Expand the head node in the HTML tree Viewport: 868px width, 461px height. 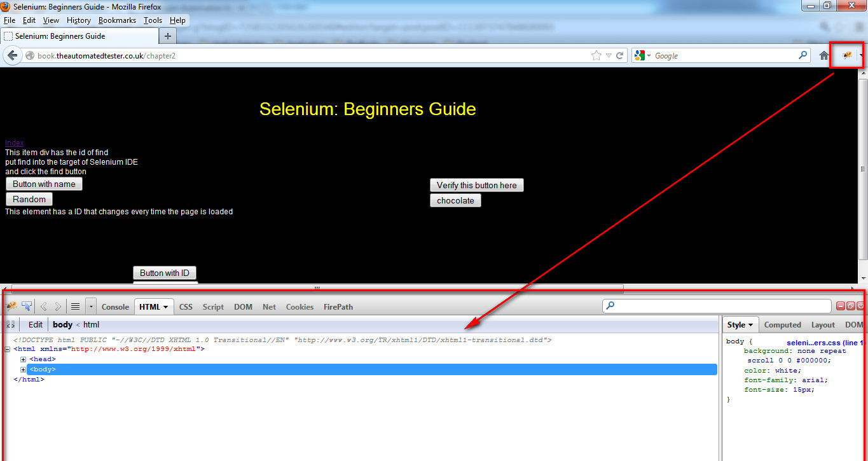pos(23,359)
